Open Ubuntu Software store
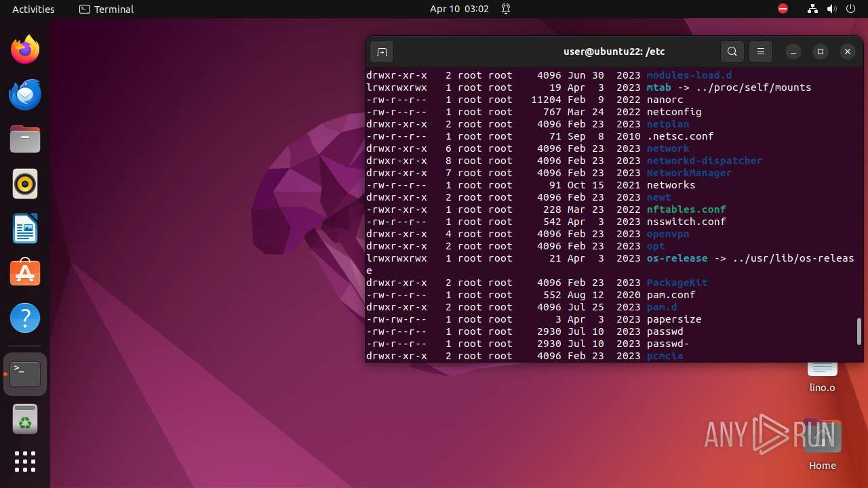Viewport: 868px width, 488px height. coord(25,273)
